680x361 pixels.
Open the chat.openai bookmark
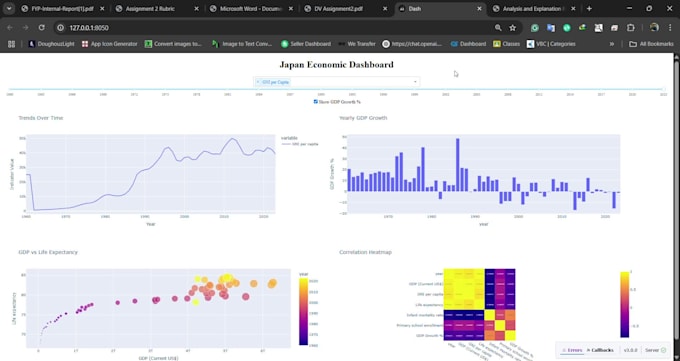pyautogui.click(x=412, y=44)
